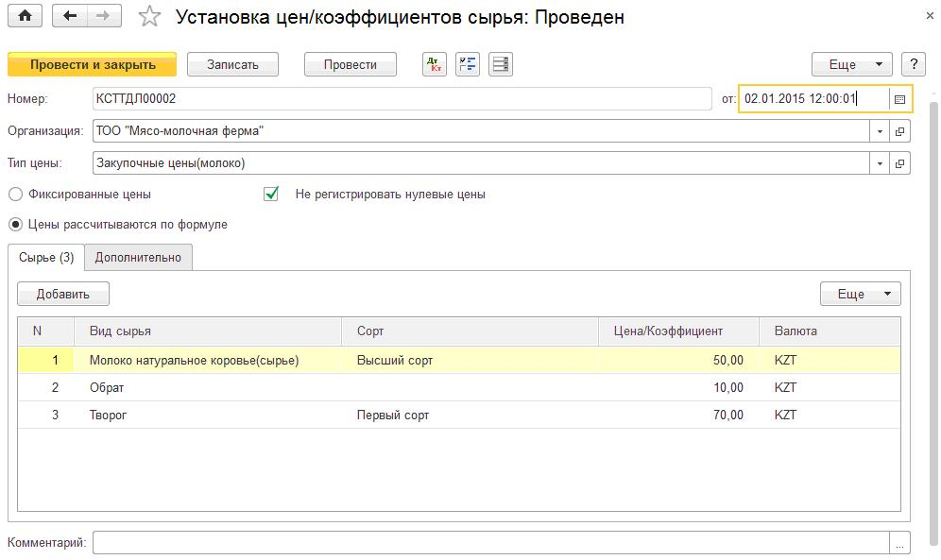Go to the home page icon
This screenshot has height=560, width=941.
click(x=26, y=16)
